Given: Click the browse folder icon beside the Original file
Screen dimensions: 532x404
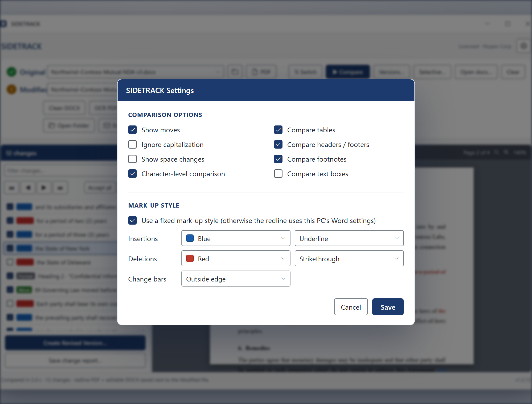Looking at the screenshot, I should tap(235, 72).
